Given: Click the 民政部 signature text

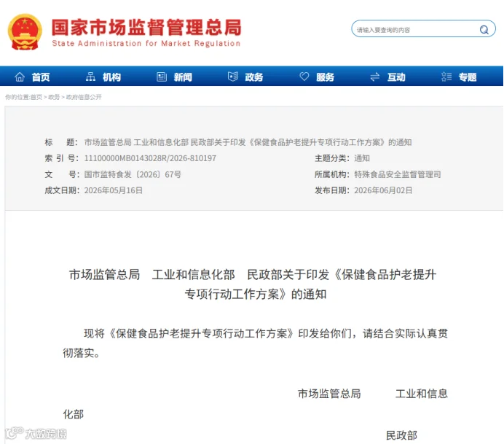Looking at the screenshot, I should click(401, 436).
